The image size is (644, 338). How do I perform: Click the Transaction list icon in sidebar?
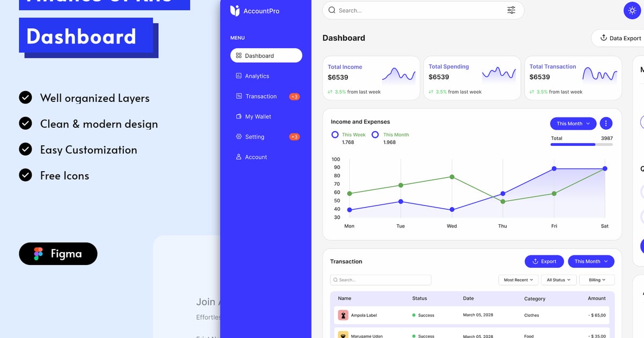[239, 97]
